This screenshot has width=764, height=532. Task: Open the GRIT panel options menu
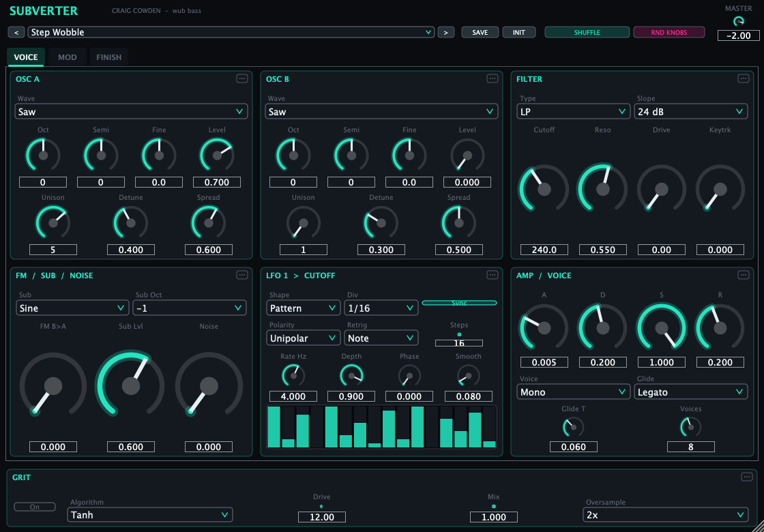click(x=747, y=477)
